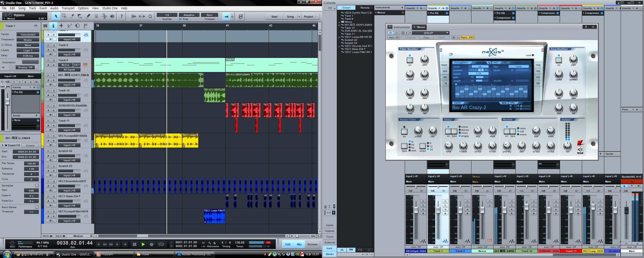The image size is (644, 258).
Task: Click the Nexus library side button
Action: pos(444,65)
